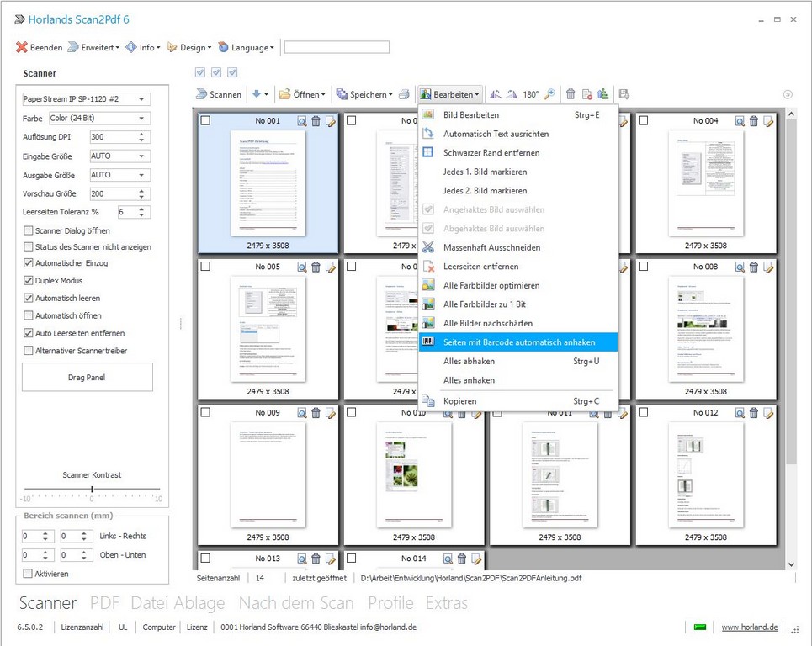Click the page icon with red mark in toolbar
812x646 pixels.
coord(586,94)
